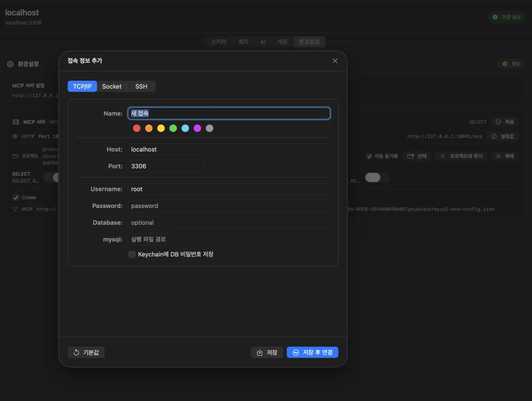Click the folder icon beside 프로젝트
Viewport: 532px width, 401px height.
[15, 156]
